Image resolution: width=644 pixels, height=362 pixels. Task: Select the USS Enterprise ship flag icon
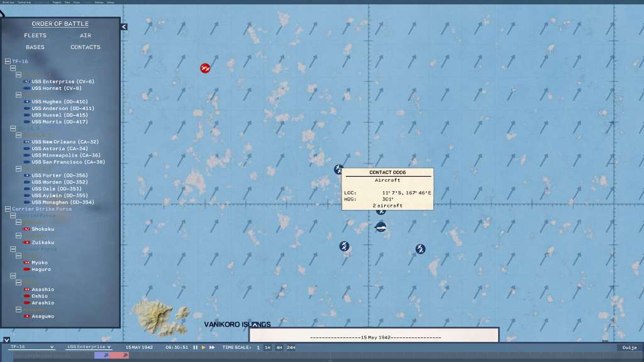pos(27,82)
